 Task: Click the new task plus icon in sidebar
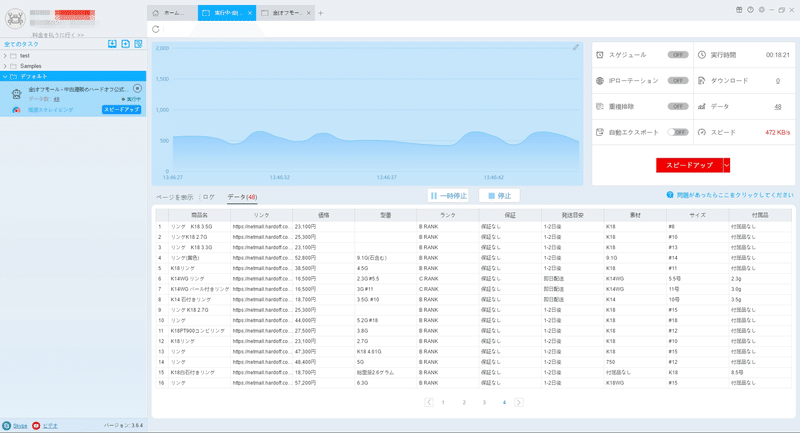click(126, 44)
